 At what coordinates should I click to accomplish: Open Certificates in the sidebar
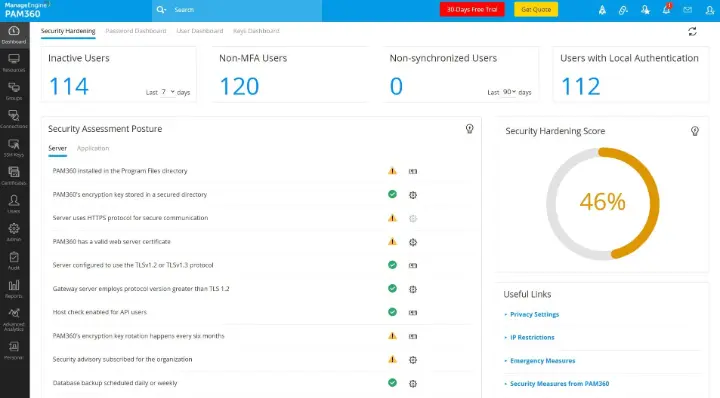pyautogui.click(x=14, y=176)
